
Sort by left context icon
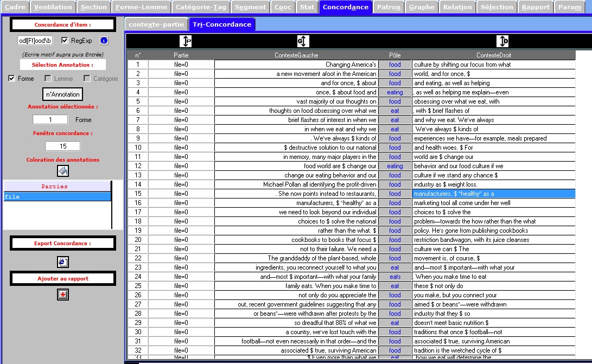(x=303, y=41)
